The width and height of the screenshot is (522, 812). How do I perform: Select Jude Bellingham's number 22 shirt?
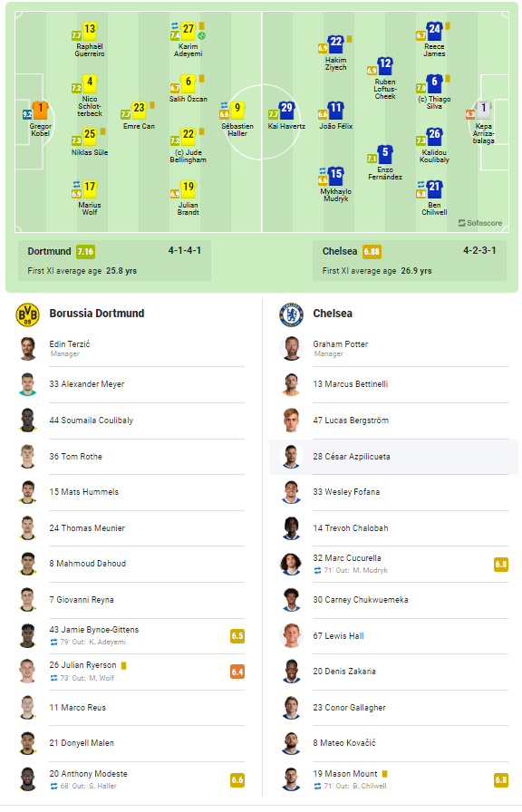point(188,137)
